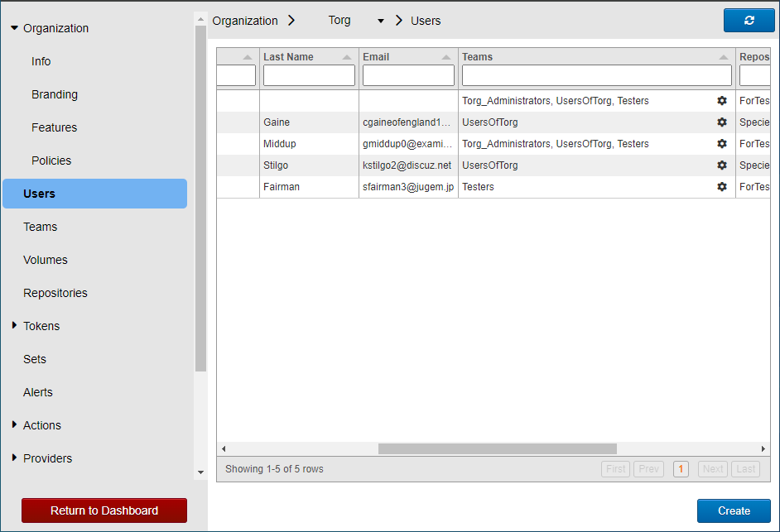Click the refresh icon button
The image size is (780, 532).
pyautogui.click(x=749, y=21)
